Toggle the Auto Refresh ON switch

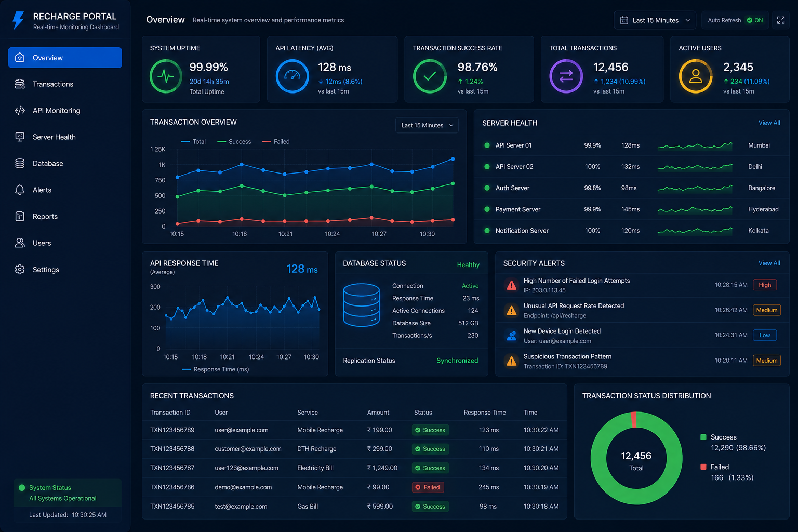(x=754, y=20)
